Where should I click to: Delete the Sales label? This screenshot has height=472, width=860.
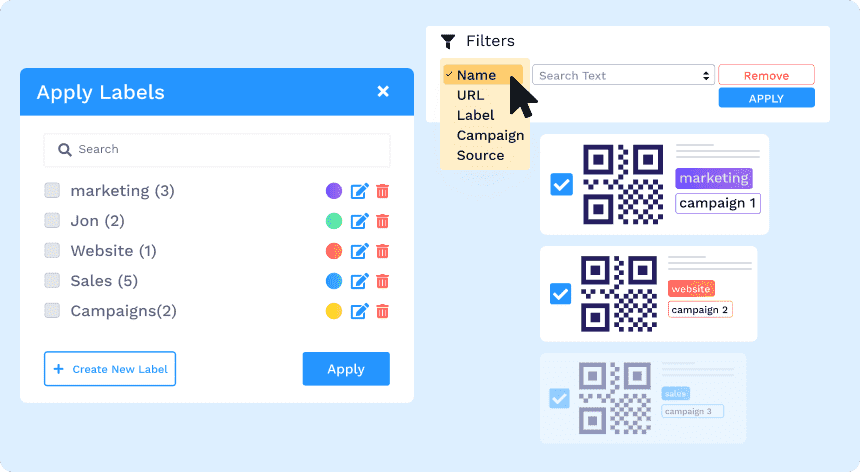tap(383, 281)
